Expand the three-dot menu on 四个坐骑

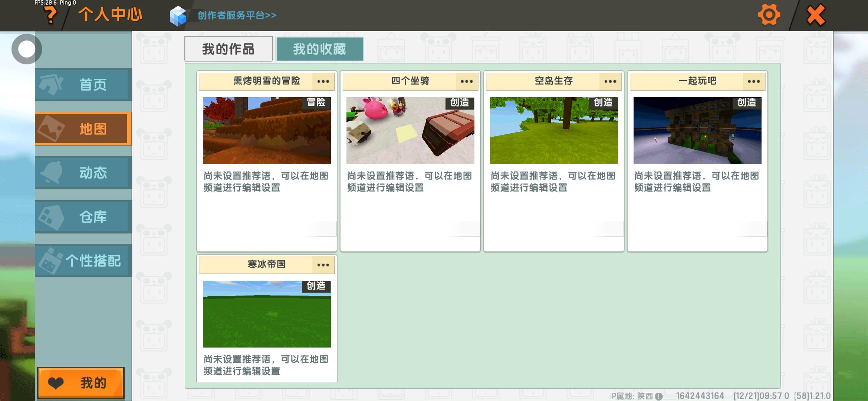click(x=467, y=81)
